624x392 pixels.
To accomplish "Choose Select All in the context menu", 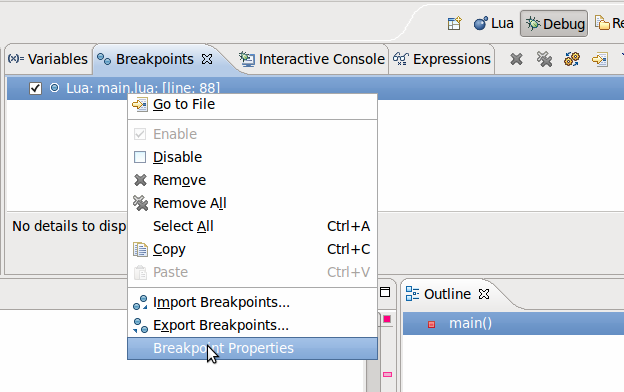I will click(252, 226).
